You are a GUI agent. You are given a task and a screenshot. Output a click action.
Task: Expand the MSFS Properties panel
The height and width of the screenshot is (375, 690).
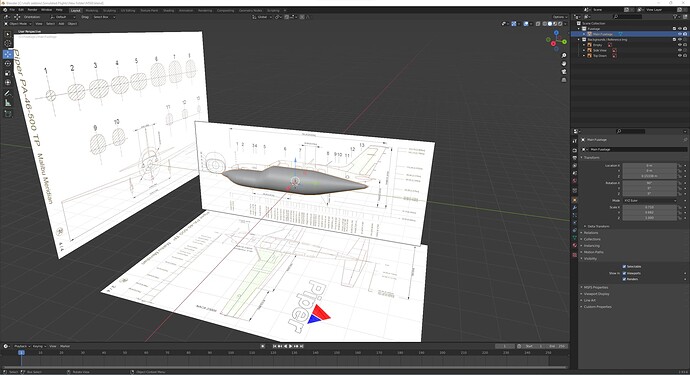pyautogui.click(x=595, y=287)
